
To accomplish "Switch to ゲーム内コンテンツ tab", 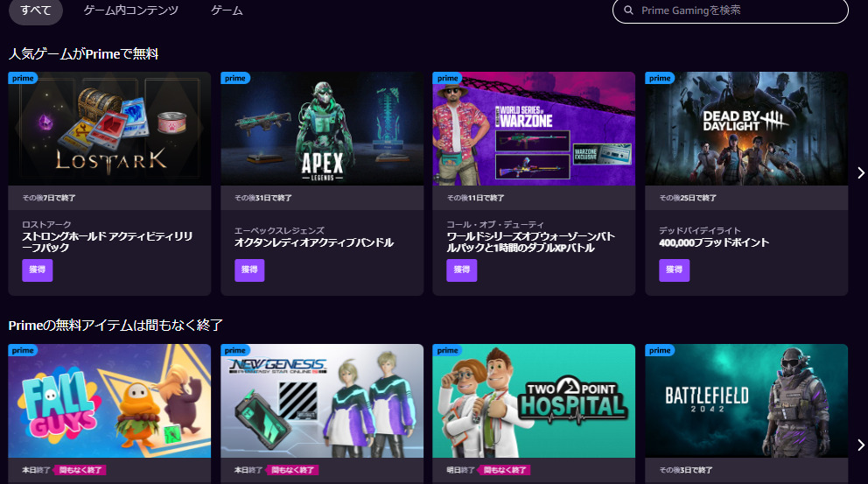I will [x=131, y=11].
